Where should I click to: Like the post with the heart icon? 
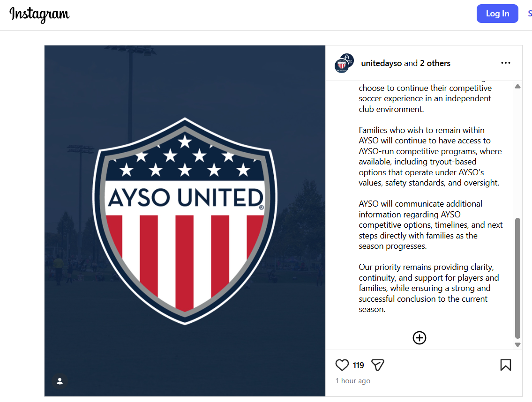[x=342, y=365]
